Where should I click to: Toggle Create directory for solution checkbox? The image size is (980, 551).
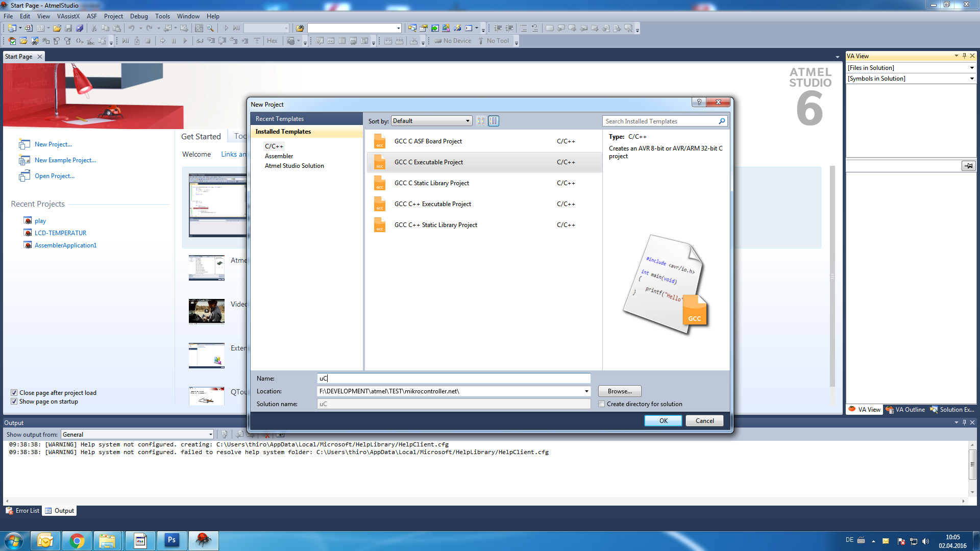tap(602, 404)
